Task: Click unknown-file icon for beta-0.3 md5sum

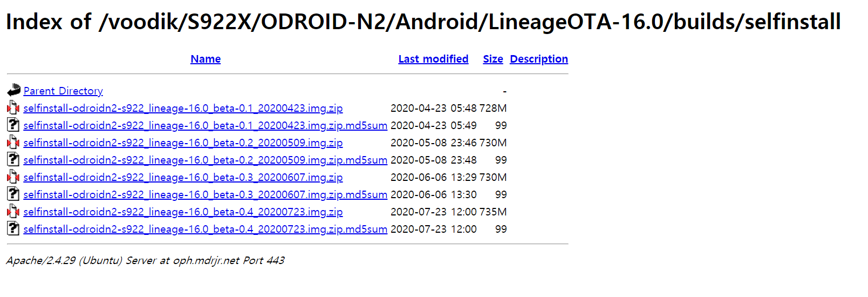Action: click(x=13, y=194)
